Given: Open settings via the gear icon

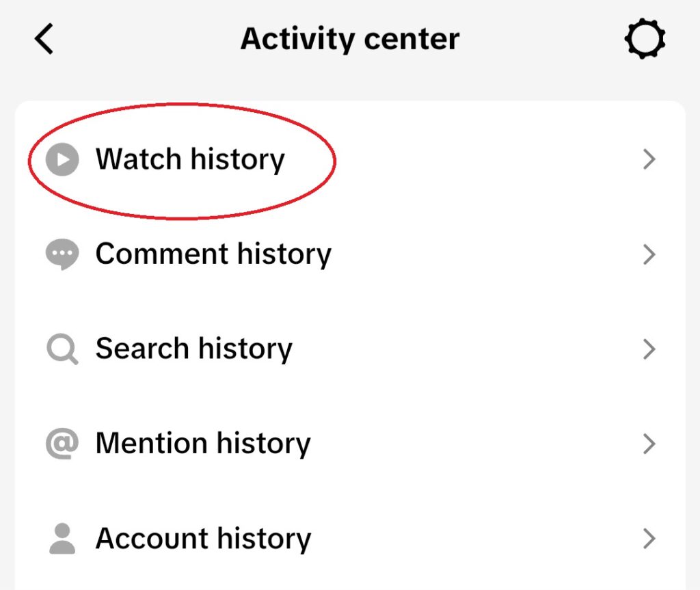Looking at the screenshot, I should point(645,39).
